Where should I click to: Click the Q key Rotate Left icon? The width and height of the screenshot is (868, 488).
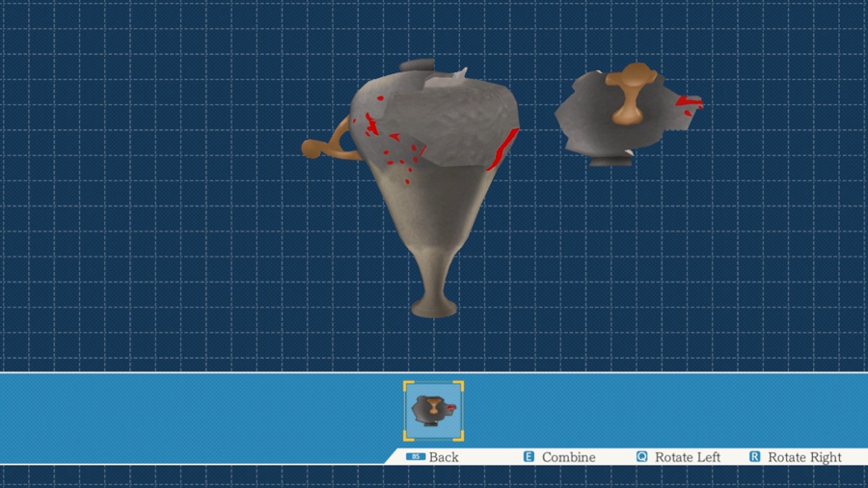click(641, 456)
